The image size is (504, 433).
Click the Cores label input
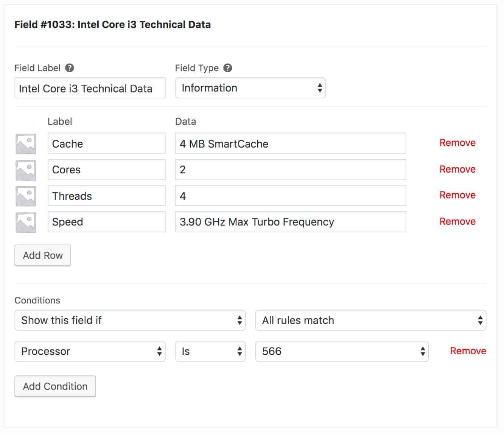[x=106, y=170]
